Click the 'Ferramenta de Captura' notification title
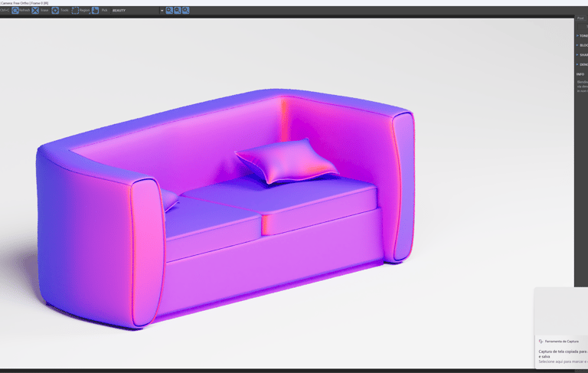This screenshot has height=373, width=588. [x=561, y=342]
